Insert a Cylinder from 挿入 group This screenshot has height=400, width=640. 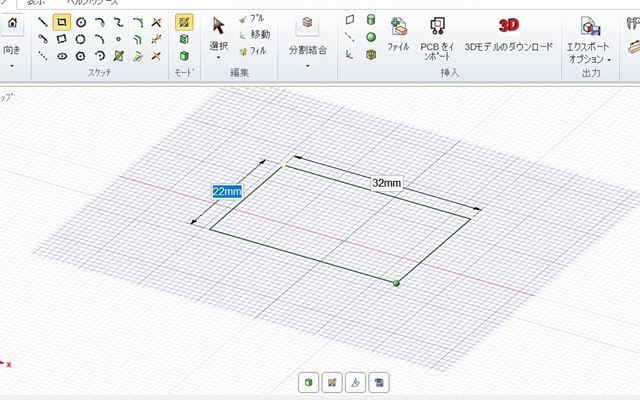point(371,20)
